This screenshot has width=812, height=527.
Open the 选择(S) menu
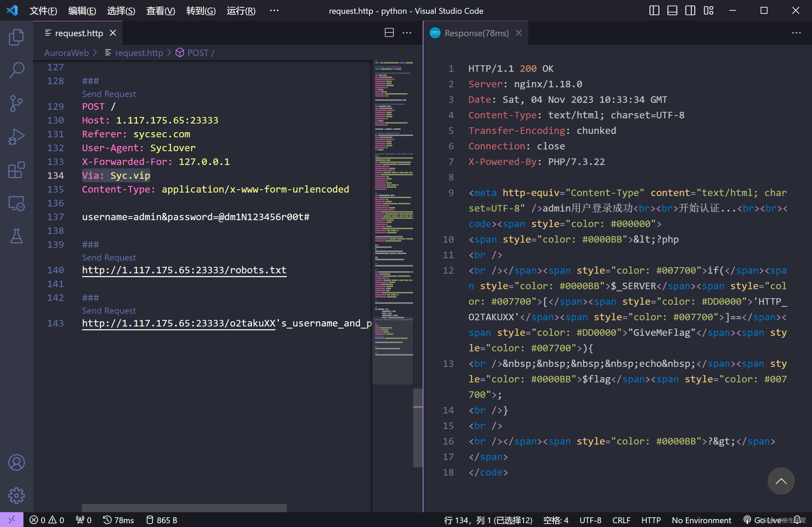point(121,11)
